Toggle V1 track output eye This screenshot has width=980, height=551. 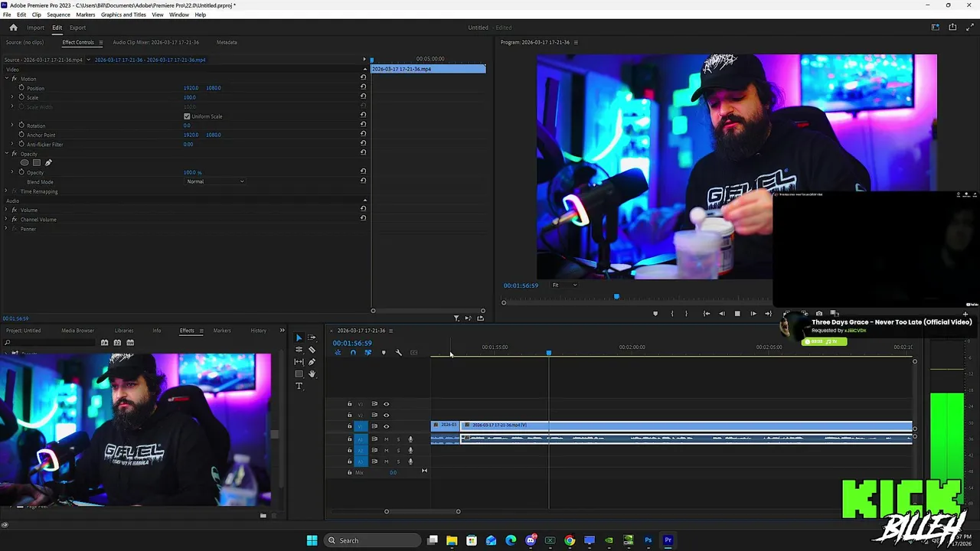tap(386, 426)
